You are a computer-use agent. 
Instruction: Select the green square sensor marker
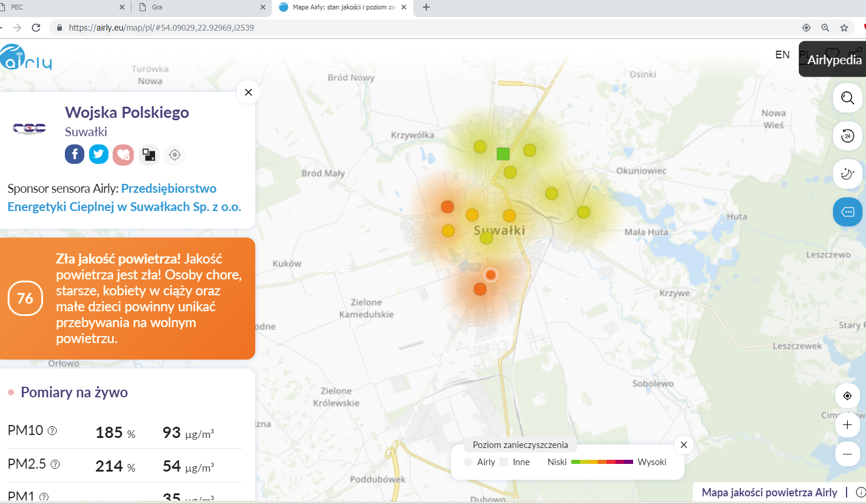coord(503,154)
